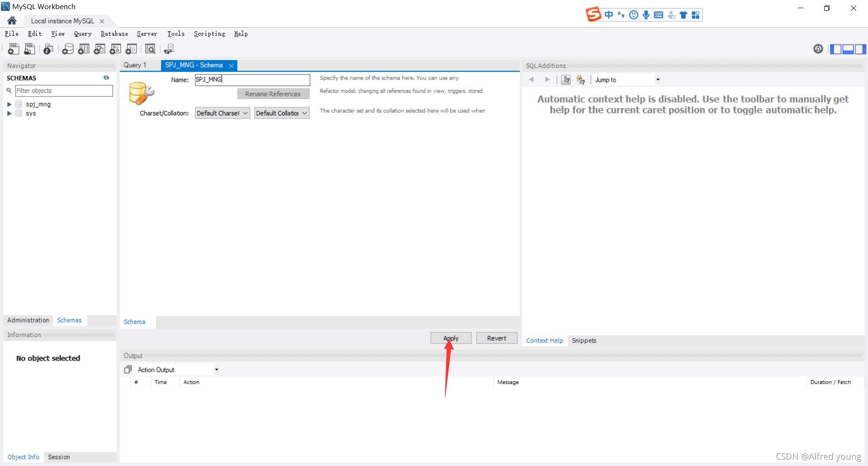The height and width of the screenshot is (466, 868).
Task: Click the Rename References button
Action: (x=273, y=94)
